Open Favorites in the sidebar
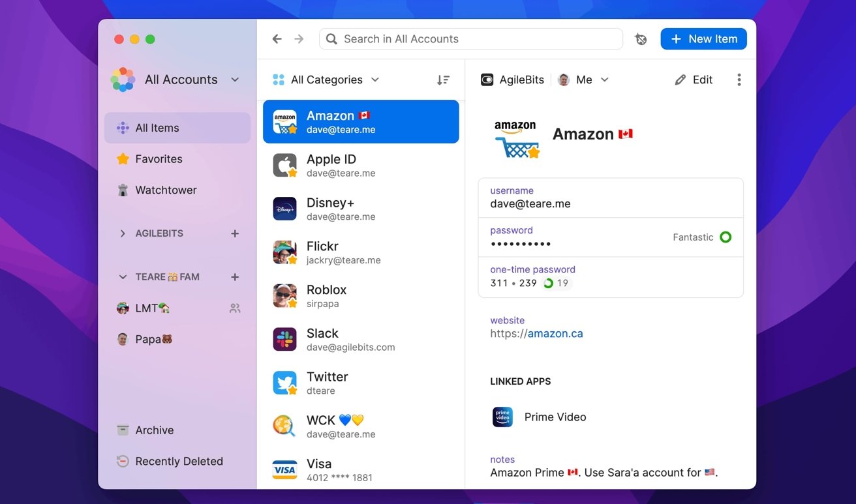The width and height of the screenshot is (856, 504). click(177, 159)
